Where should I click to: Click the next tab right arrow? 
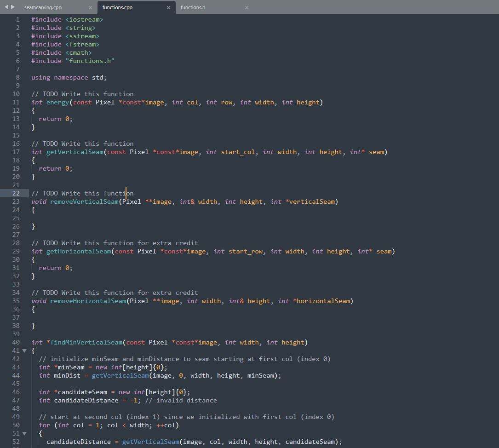click(x=13, y=7)
